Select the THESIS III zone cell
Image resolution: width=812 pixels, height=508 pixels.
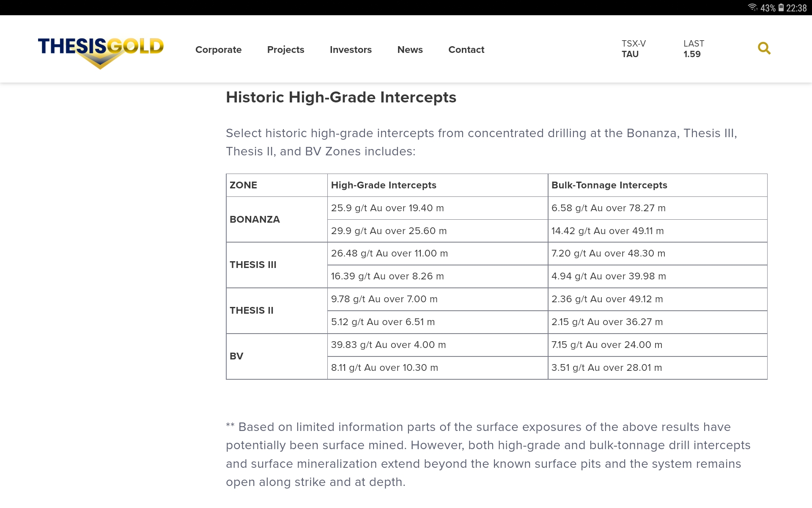[253, 265]
